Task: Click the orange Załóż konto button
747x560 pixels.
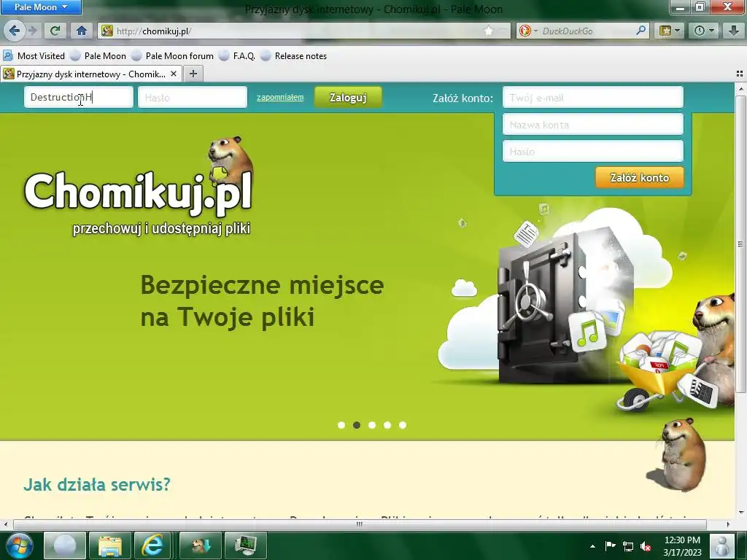Action: click(639, 178)
